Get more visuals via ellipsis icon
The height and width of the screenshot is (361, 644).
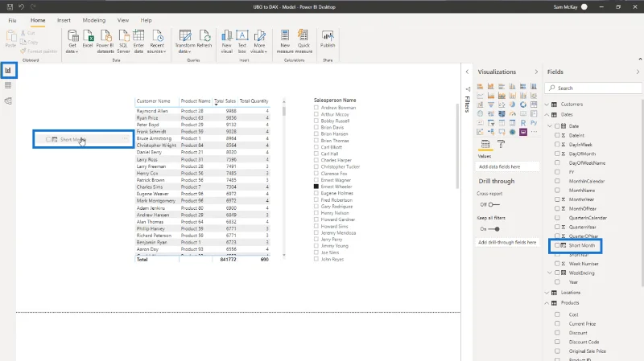pyautogui.click(x=534, y=132)
